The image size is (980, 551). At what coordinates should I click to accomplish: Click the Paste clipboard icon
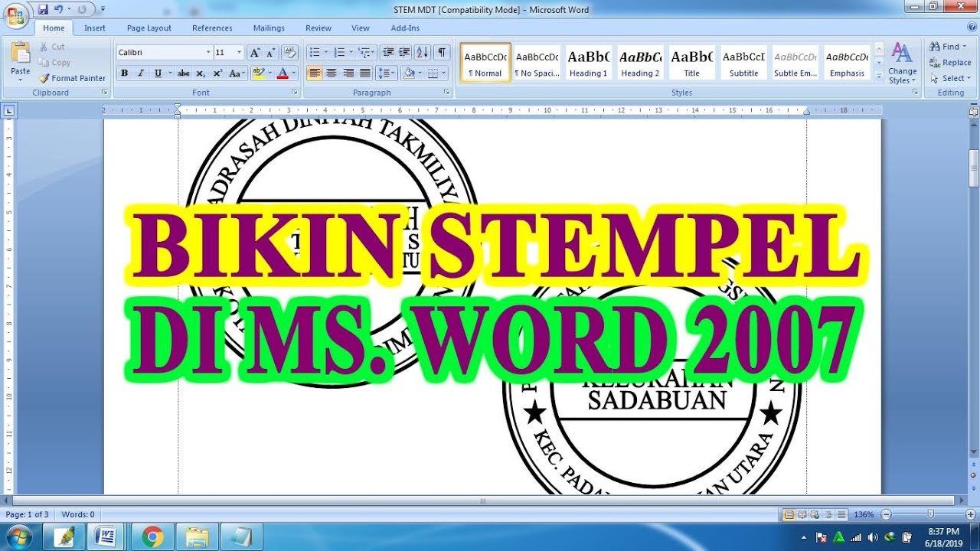click(21, 52)
